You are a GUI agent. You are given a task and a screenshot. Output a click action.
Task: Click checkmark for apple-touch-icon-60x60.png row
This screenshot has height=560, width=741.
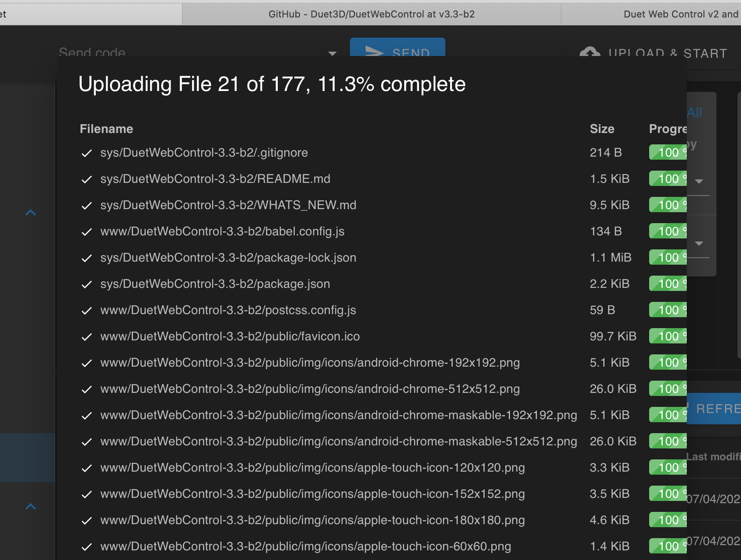[x=87, y=547]
